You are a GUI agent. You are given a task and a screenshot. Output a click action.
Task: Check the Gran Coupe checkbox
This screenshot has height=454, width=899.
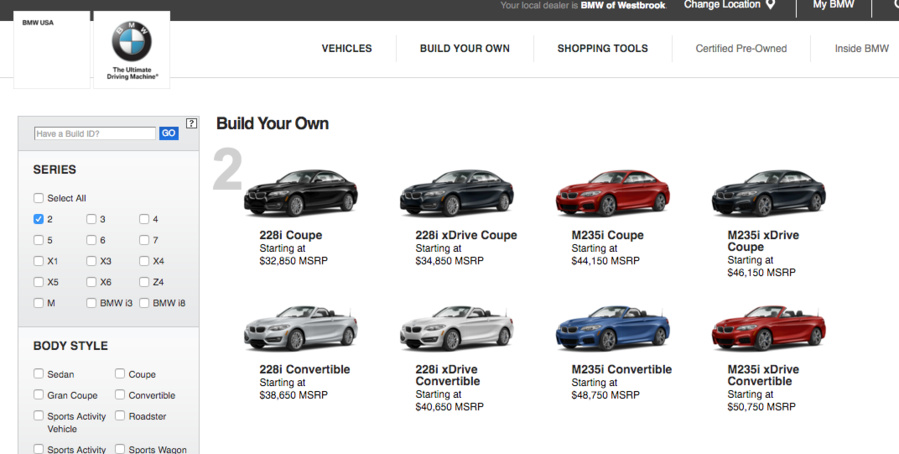point(38,394)
